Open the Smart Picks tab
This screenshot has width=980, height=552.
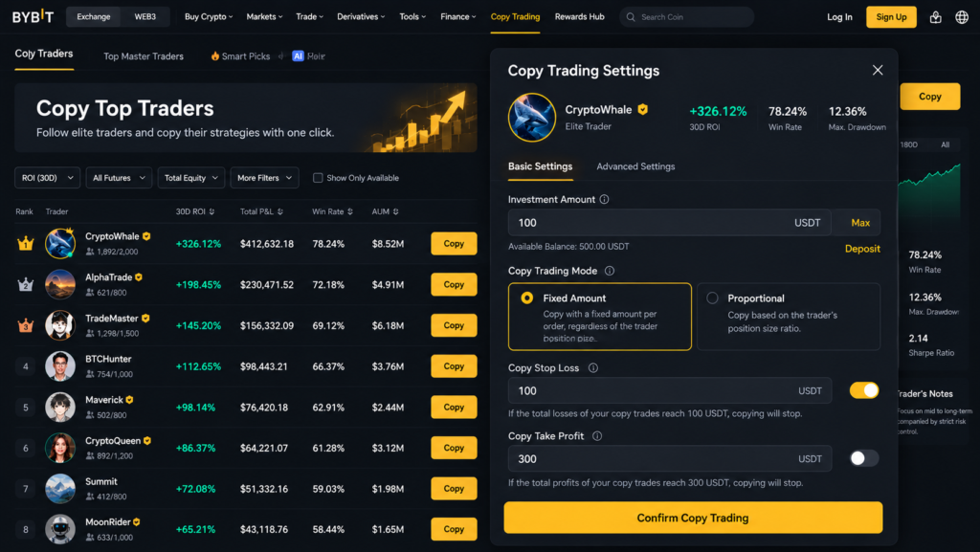click(x=240, y=56)
